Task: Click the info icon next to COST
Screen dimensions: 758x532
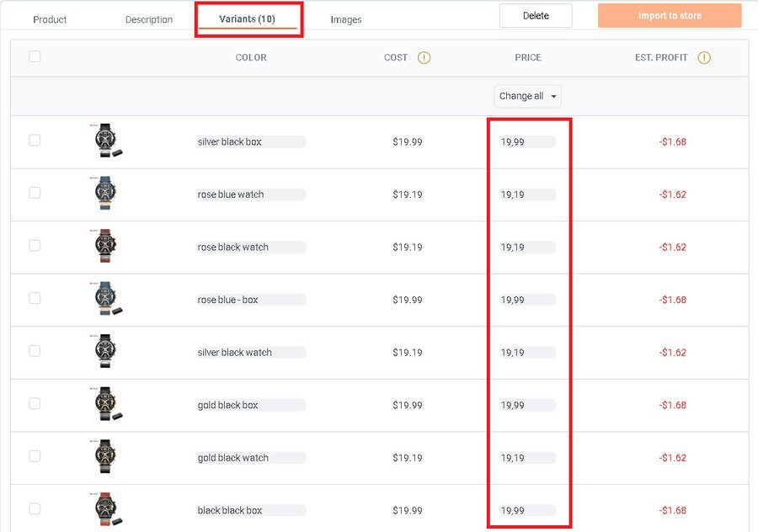Action: pos(424,58)
